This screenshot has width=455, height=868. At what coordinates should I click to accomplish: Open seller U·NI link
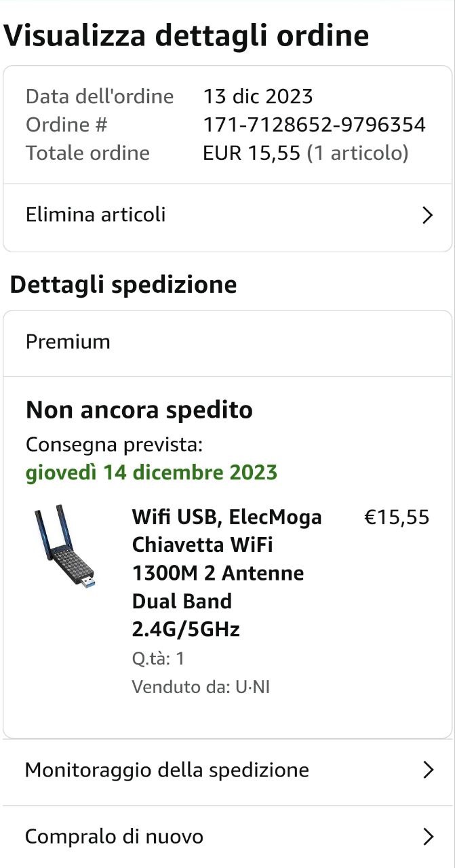tap(252, 687)
